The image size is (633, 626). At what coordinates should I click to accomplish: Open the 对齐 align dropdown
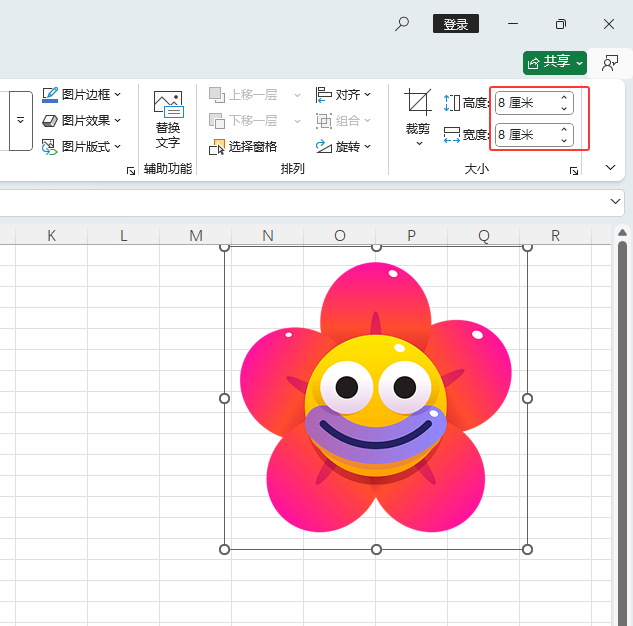[x=343, y=95]
